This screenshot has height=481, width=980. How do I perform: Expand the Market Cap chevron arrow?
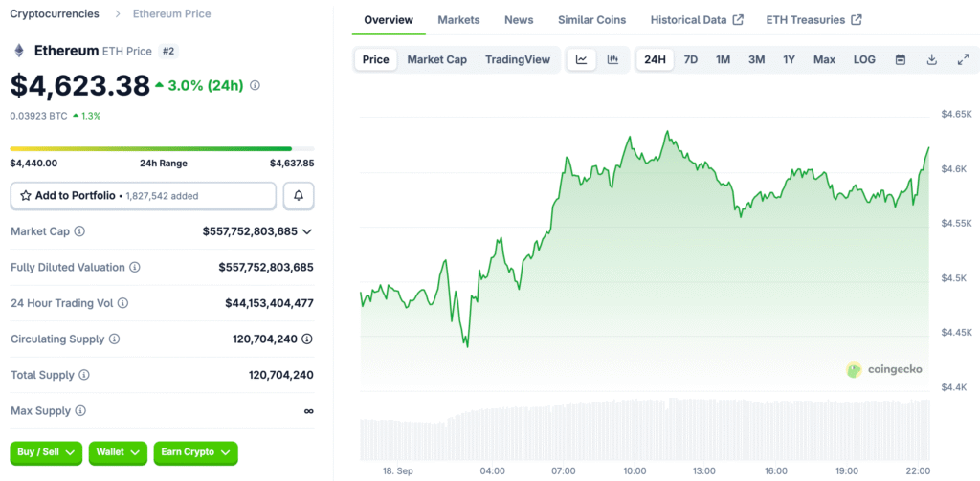tap(307, 231)
